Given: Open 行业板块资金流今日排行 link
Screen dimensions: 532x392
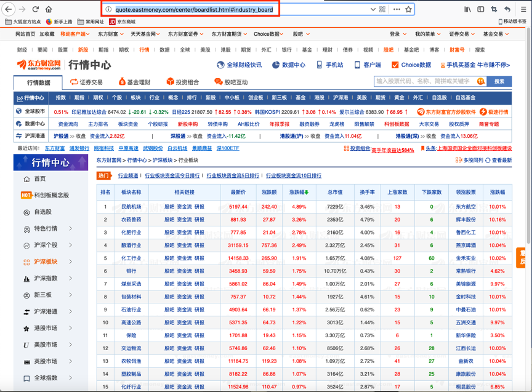Looking at the screenshot, I should pyautogui.click(x=172, y=175).
